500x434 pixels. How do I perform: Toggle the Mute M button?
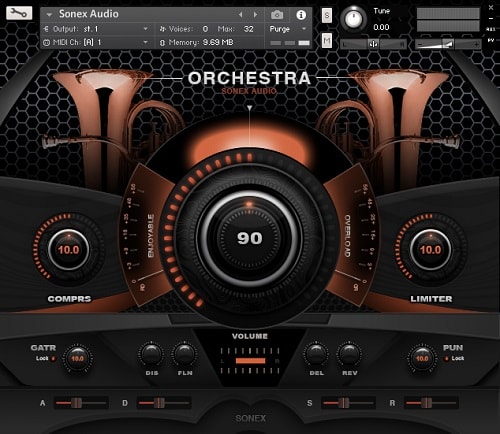(327, 41)
